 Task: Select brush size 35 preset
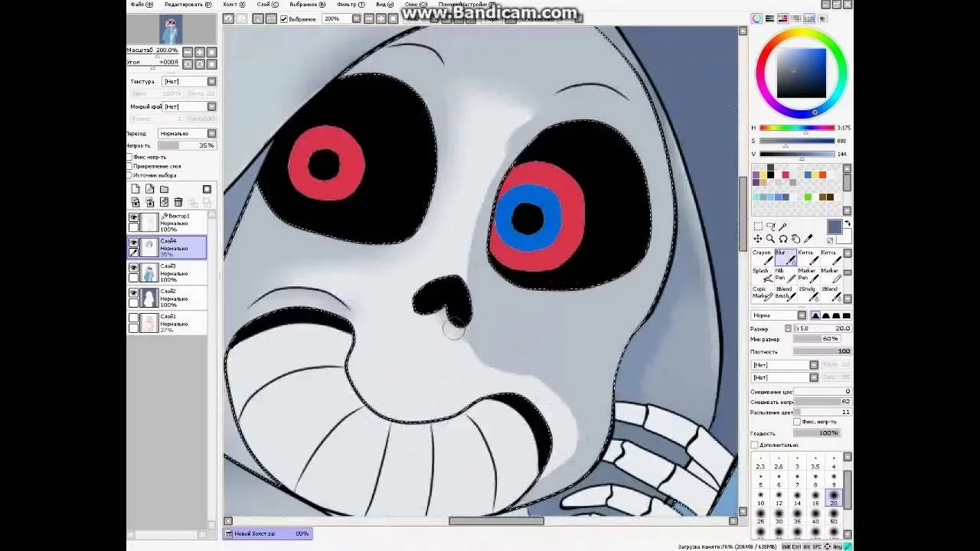[797, 517]
